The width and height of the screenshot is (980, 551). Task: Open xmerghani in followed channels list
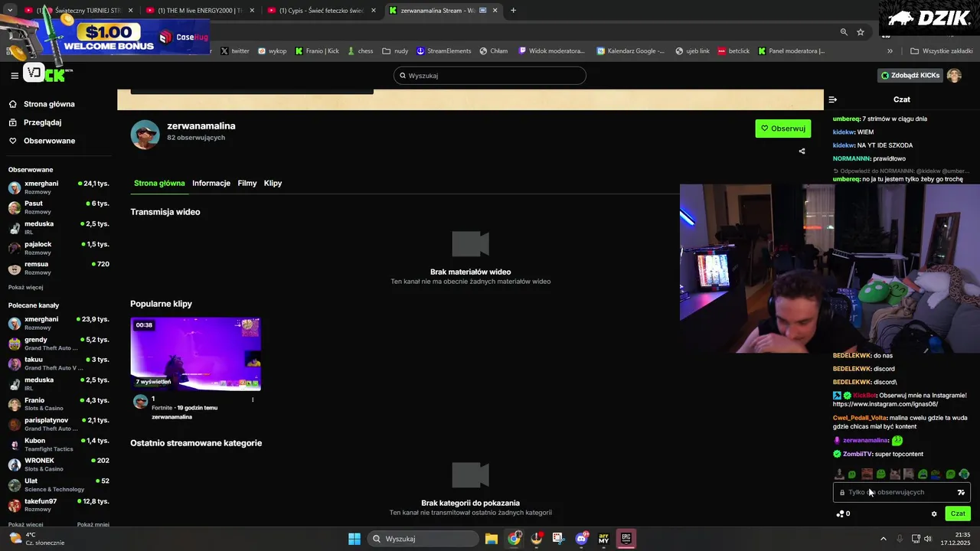point(59,187)
